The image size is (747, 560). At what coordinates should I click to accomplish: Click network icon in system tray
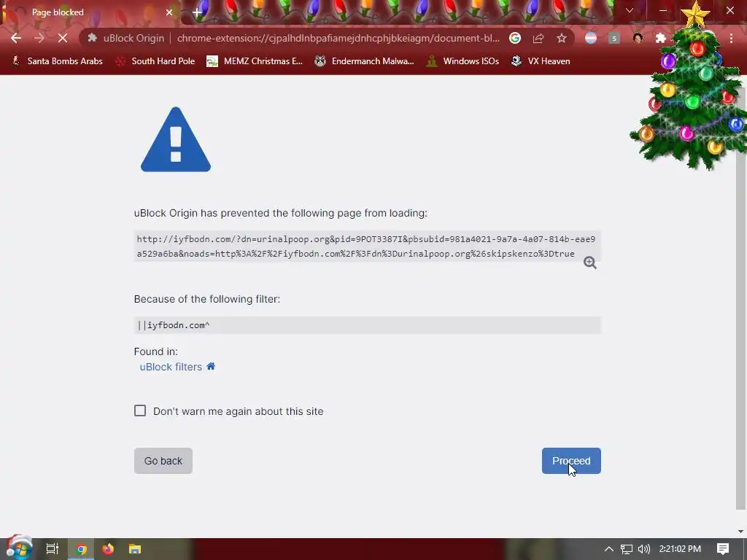click(x=627, y=549)
